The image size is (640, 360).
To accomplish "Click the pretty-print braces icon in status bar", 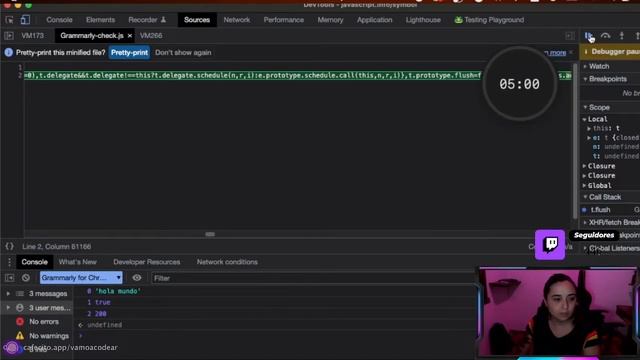I will point(9,246).
